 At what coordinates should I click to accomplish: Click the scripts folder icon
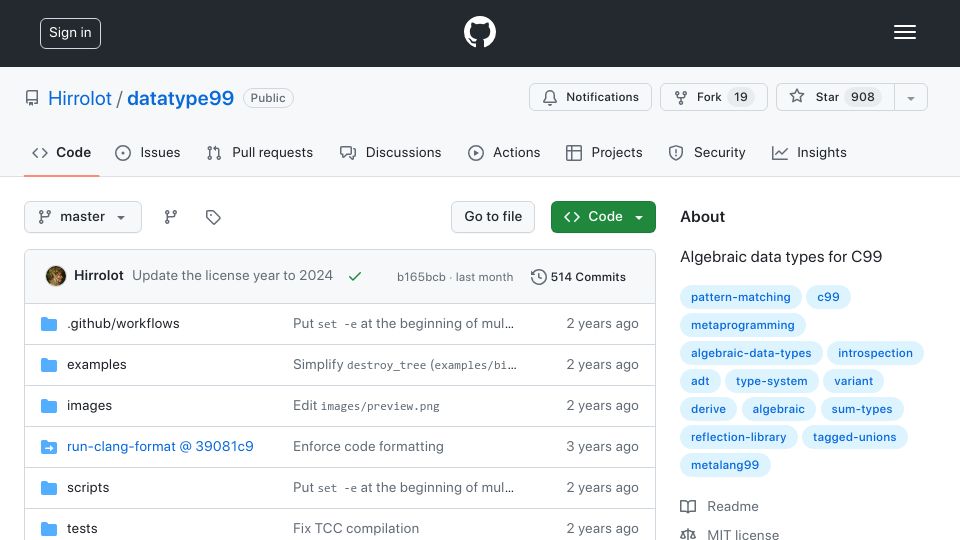[x=49, y=488]
